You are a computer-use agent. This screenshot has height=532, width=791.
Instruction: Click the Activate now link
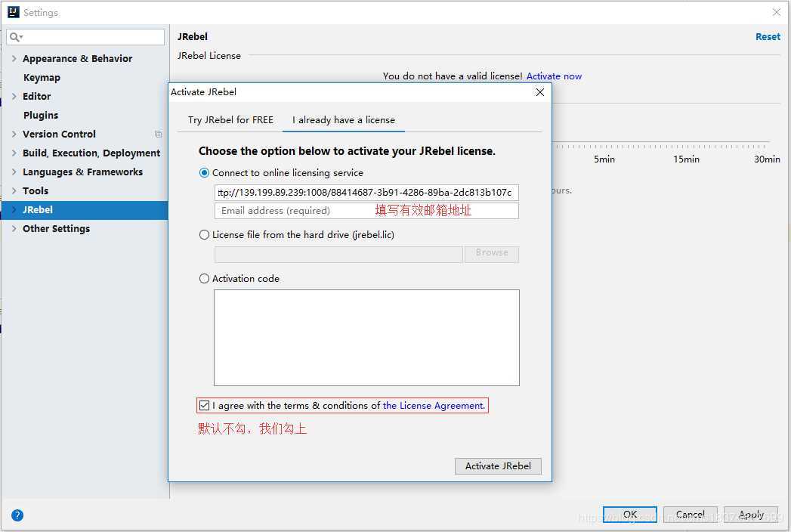[x=554, y=76]
